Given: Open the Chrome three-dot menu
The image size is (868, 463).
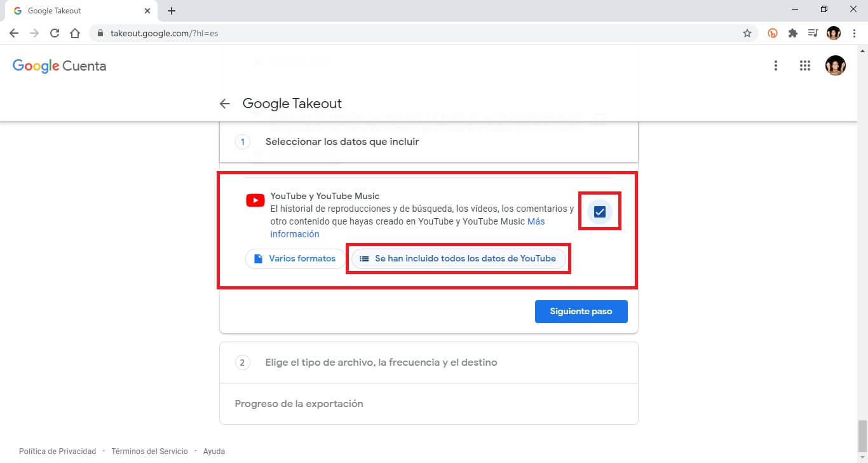Looking at the screenshot, I should coord(854,33).
